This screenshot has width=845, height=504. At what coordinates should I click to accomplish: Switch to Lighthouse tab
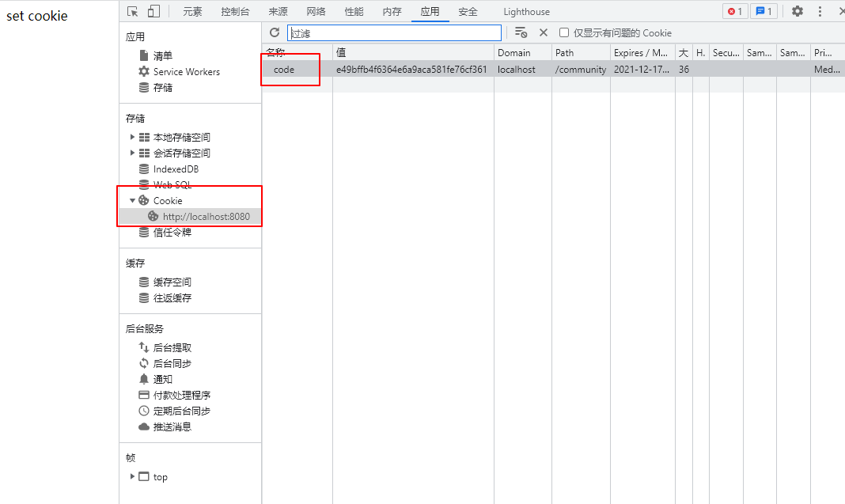(526, 11)
